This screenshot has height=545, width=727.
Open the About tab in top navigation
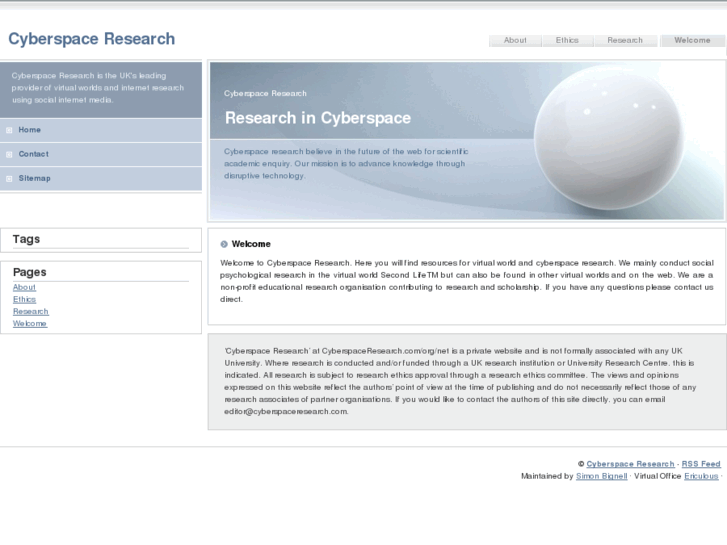point(515,40)
